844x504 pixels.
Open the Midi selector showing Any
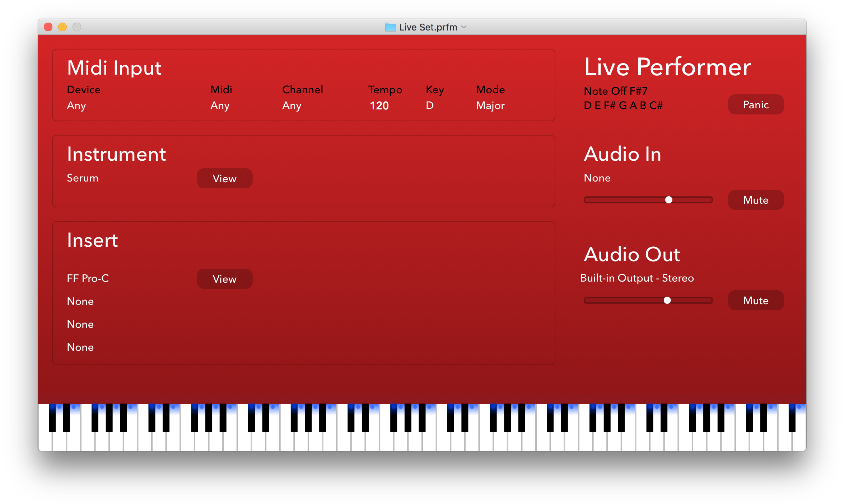pyautogui.click(x=220, y=106)
